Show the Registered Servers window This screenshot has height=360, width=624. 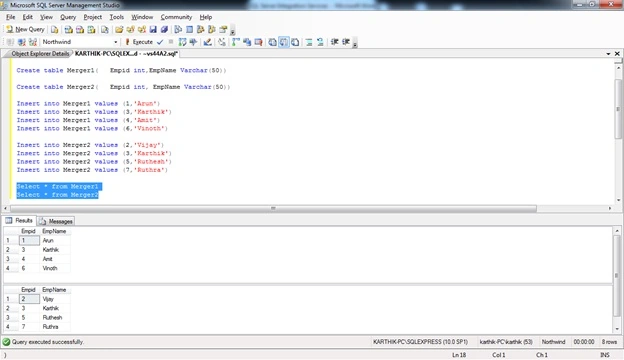point(178,29)
